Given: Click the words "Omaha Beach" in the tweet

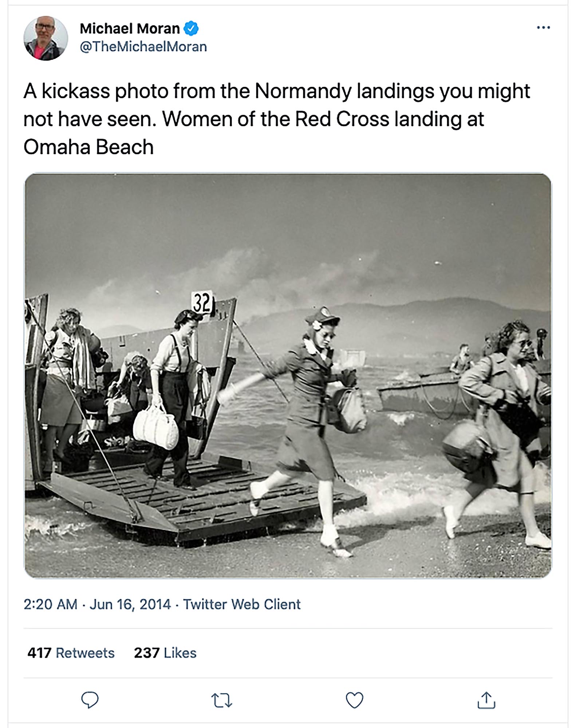Looking at the screenshot, I should pos(88,147).
